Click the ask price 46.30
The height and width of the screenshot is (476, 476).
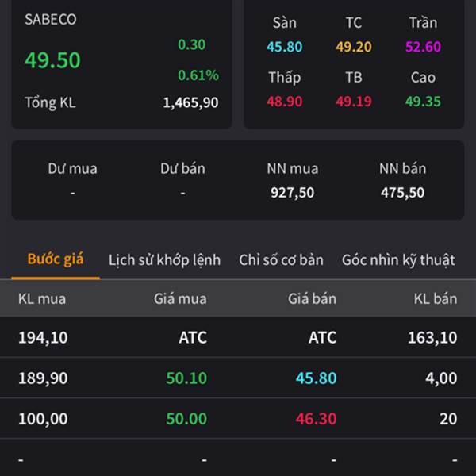pyautogui.click(x=317, y=419)
